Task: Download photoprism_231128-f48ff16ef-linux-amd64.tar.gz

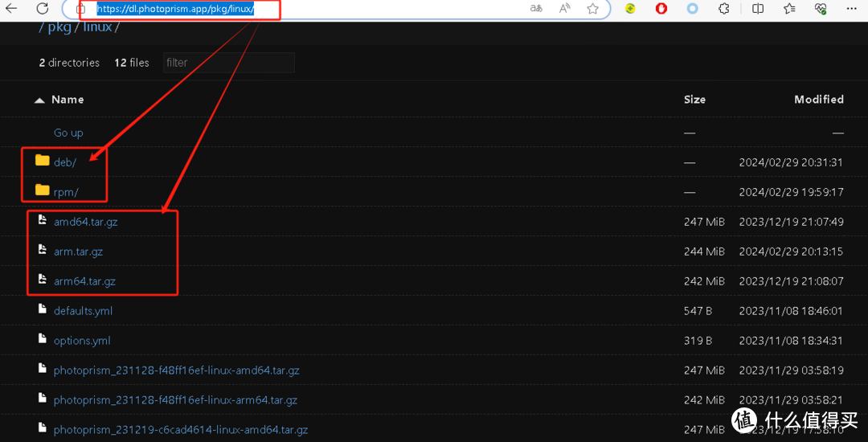Action: [177, 370]
